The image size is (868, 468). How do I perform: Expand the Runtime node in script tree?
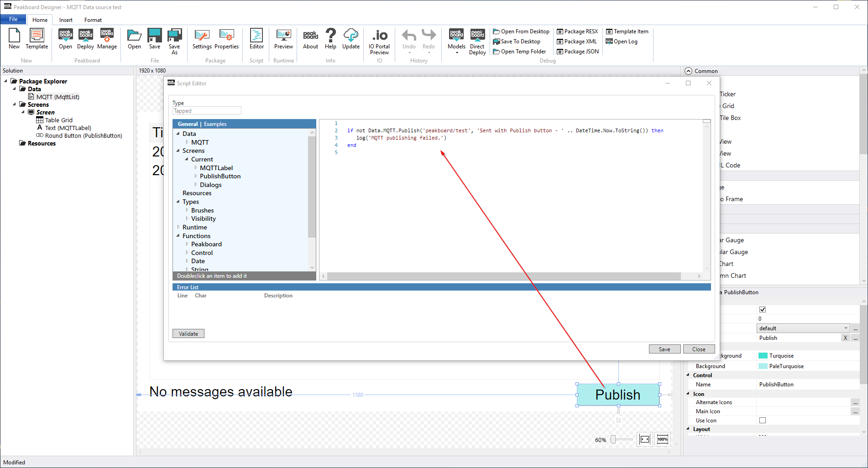click(x=178, y=227)
